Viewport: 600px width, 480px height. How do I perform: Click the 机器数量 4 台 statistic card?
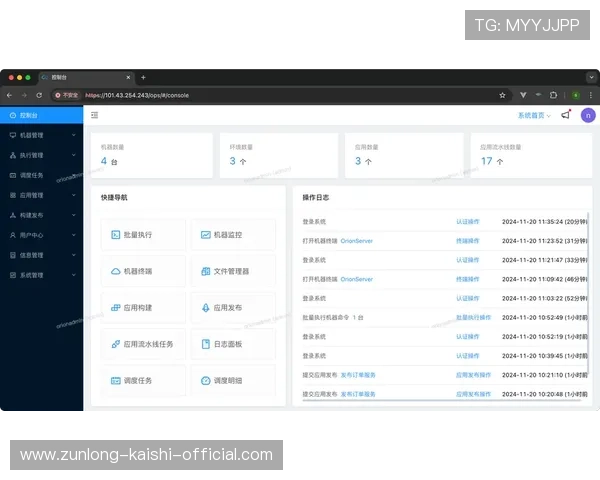[x=152, y=155]
